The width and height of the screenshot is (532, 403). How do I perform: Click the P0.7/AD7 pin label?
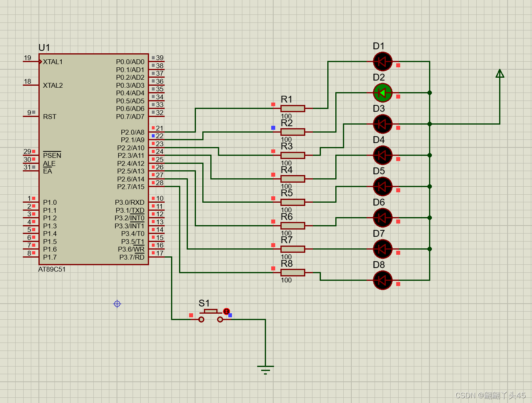130,117
